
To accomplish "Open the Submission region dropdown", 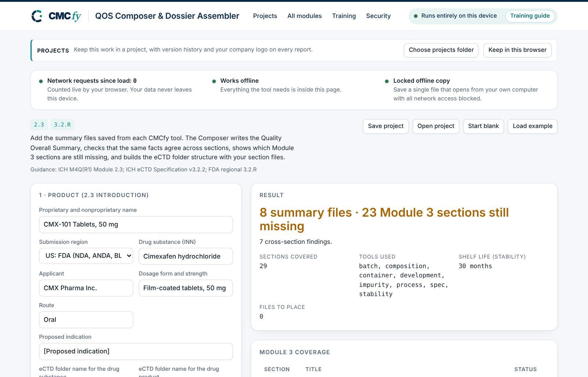I will [x=86, y=256].
